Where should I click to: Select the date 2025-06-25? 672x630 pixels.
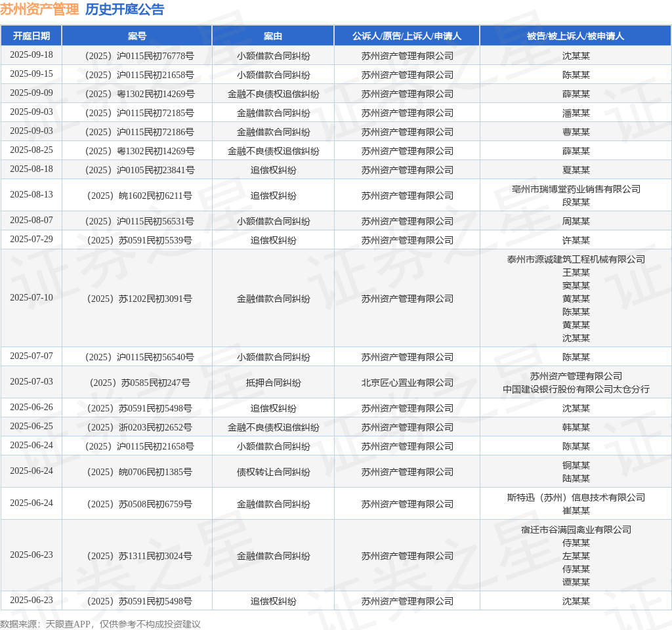(31, 427)
